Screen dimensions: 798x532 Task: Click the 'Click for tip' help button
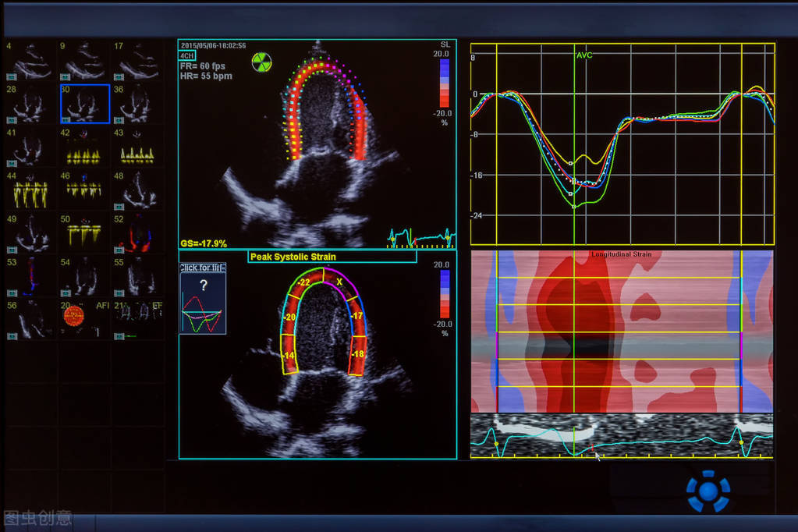tap(203, 268)
